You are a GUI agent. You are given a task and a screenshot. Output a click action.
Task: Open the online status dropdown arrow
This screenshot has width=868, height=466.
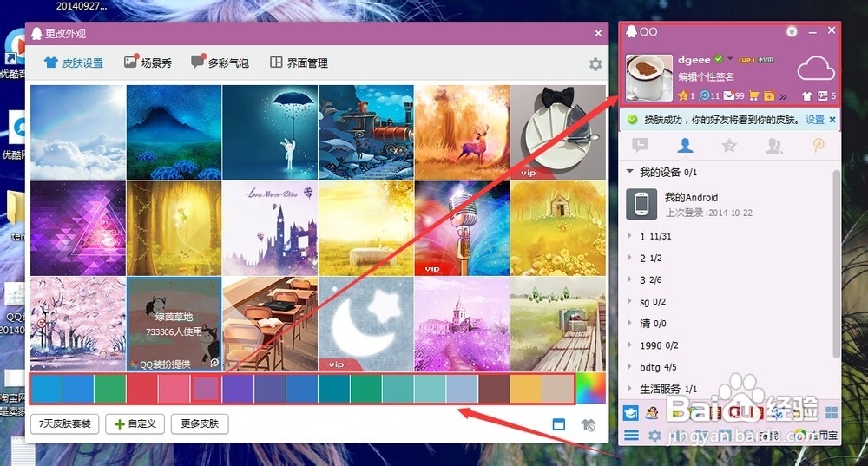point(730,59)
